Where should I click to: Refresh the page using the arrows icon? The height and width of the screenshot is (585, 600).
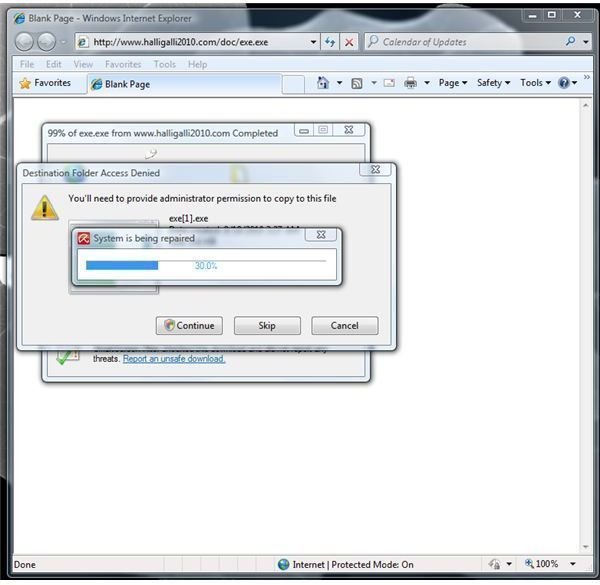tap(330, 42)
